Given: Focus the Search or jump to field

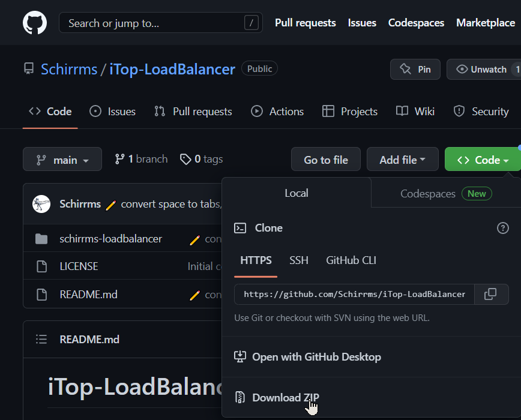Looking at the screenshot, I should (160, 23).
